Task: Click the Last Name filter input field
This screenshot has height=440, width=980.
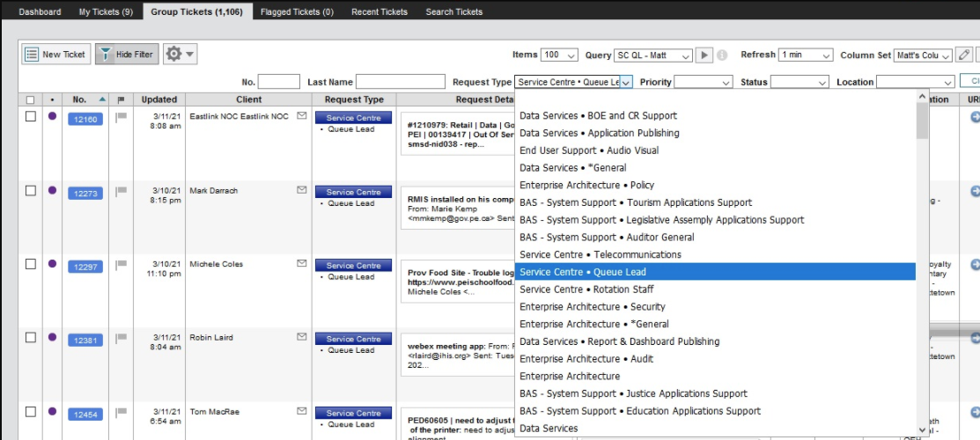Action: tap(401, 82)
